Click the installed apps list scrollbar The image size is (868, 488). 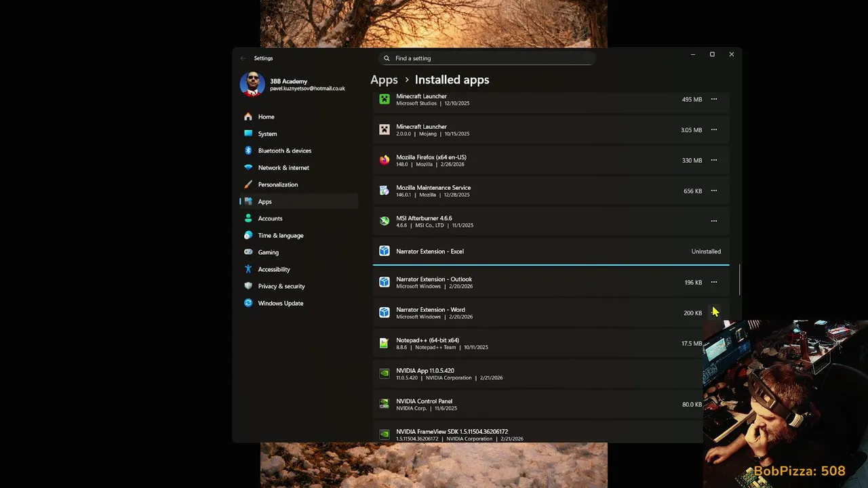740,279
